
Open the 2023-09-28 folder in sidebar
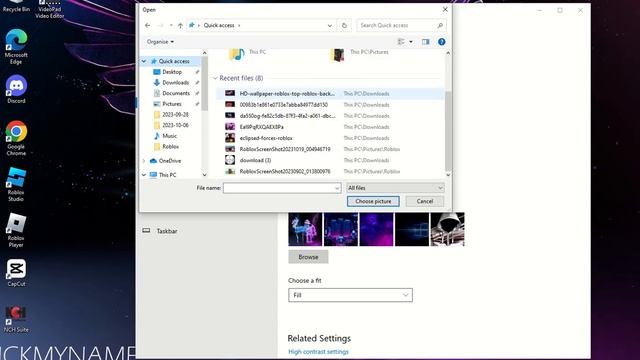(175, 115)
